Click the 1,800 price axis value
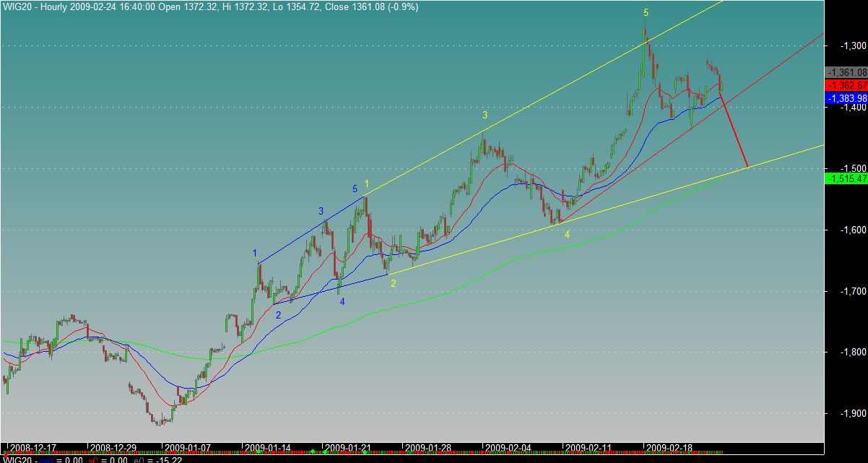The width and height of the screenshot is (868, 463). tap(853, 352)
